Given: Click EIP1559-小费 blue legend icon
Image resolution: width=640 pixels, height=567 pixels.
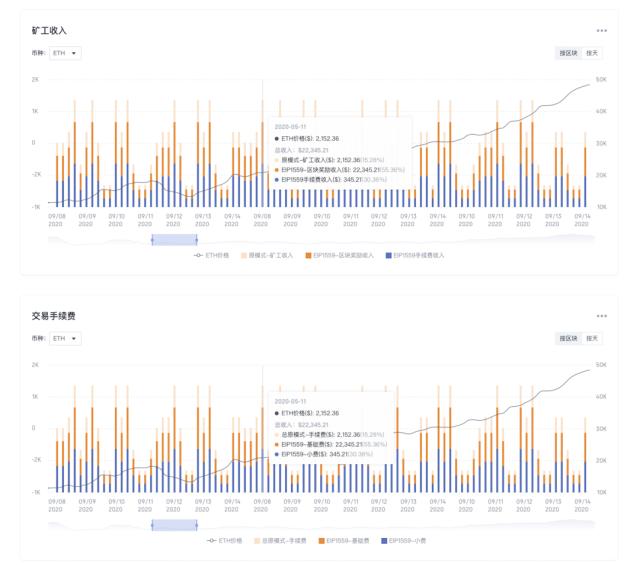Looking at the screenshot, I should coord(384,541).
